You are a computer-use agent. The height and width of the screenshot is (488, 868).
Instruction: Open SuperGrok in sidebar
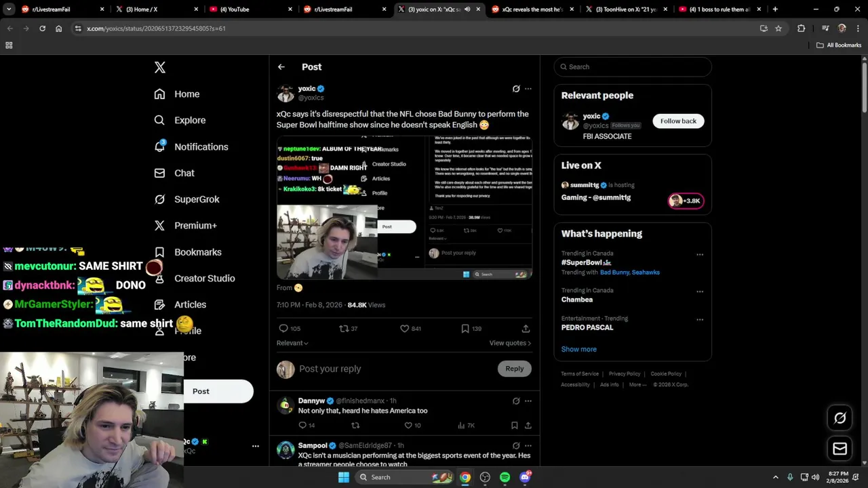coord(186,199)
